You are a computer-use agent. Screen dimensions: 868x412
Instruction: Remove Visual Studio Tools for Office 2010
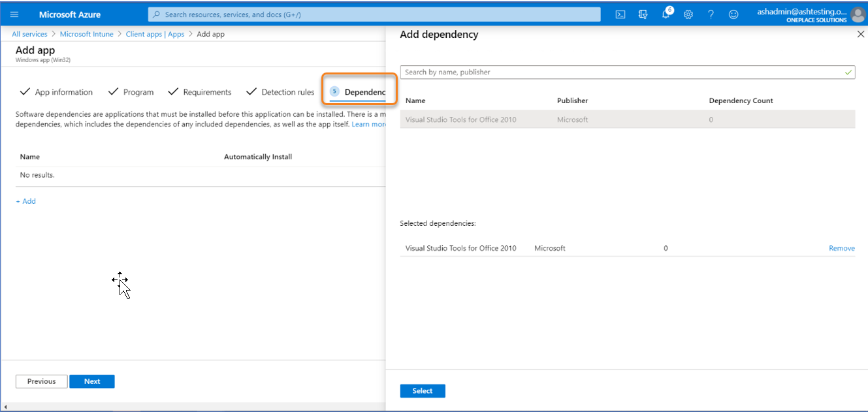[x=842, y=248]
